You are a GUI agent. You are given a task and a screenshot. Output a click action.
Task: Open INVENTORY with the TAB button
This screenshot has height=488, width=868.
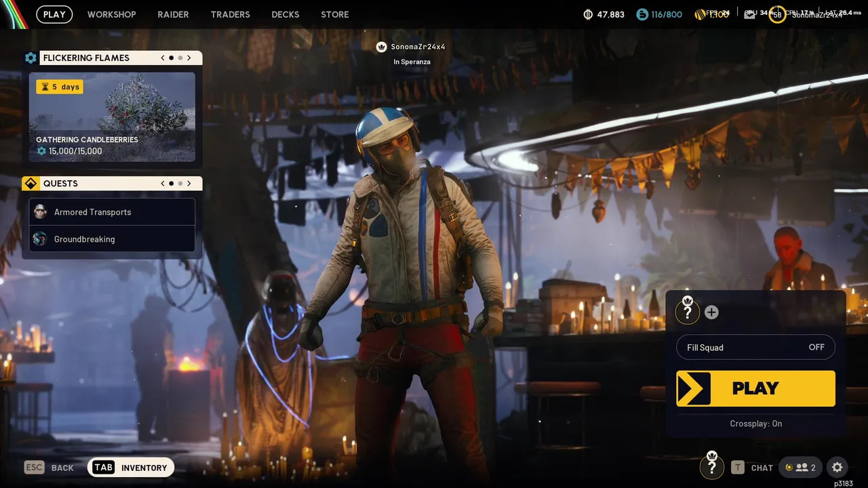tap(131, 467)
